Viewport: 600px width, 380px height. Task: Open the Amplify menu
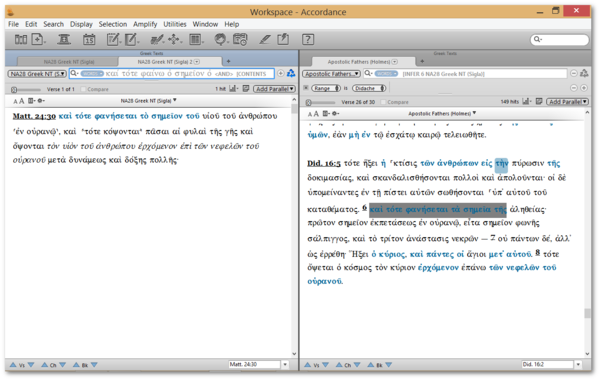click(145, 24)
